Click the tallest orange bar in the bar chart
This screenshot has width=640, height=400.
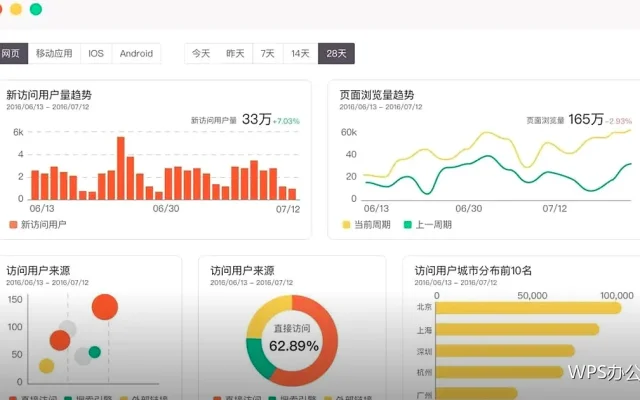click(x=121, y=168)
